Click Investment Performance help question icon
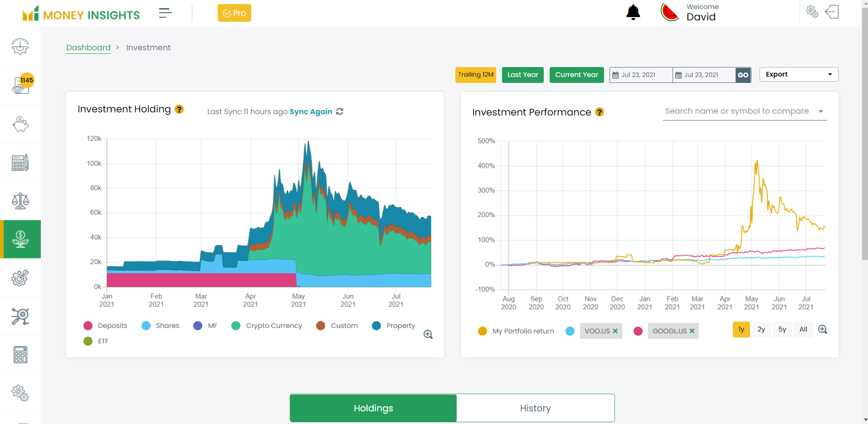Image resolution: width=868 pixels, height=424 pixels. click(x=600, y=112)
